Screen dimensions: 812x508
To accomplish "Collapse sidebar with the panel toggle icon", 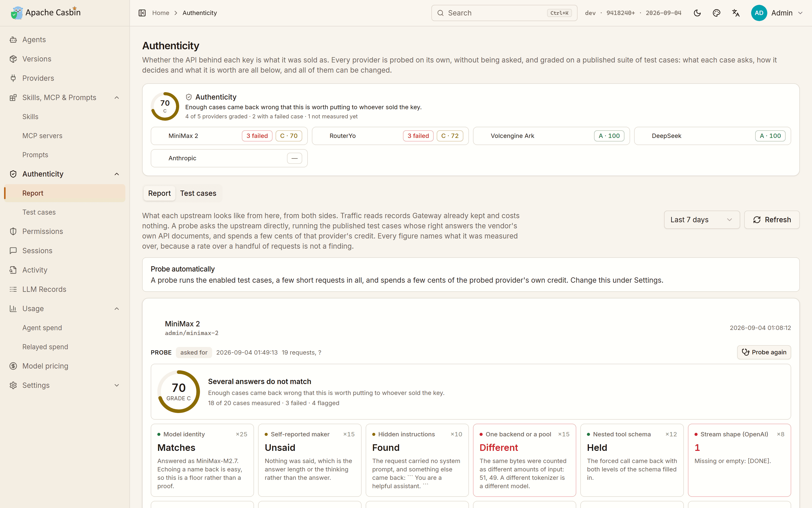I will point(142,13).
